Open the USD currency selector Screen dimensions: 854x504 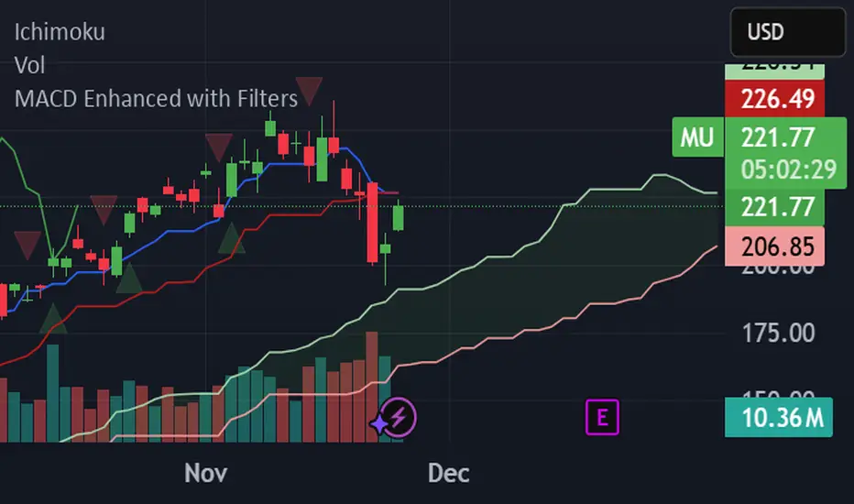[x=787, y=32]
